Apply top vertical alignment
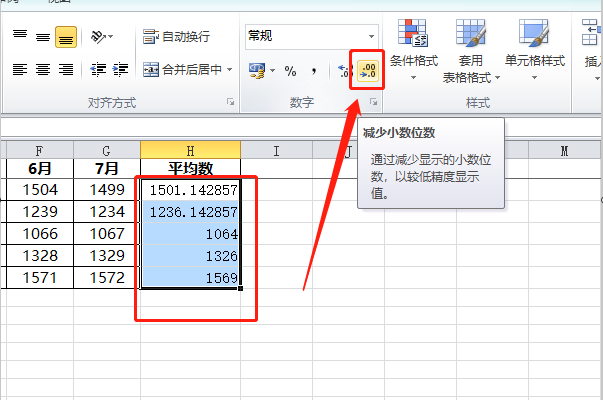Image resolution: width=603 pixels, height=400 pixels. (20, 36)
